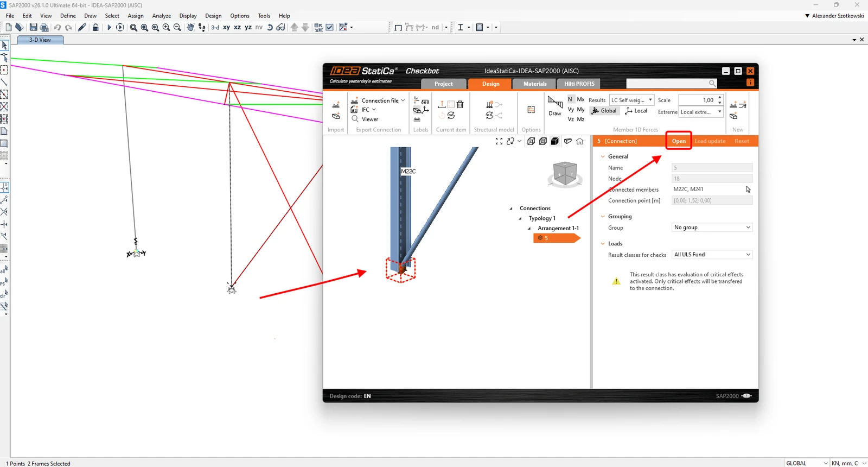Viewport: 868px width, 467px height.
Task: Select the 3-D View tab
Action: coord(40,40)
